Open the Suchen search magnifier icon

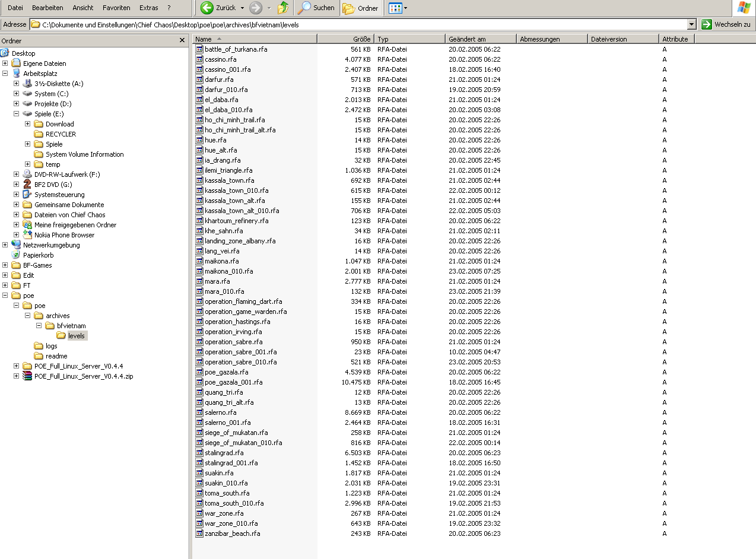(x=304, y=8)
